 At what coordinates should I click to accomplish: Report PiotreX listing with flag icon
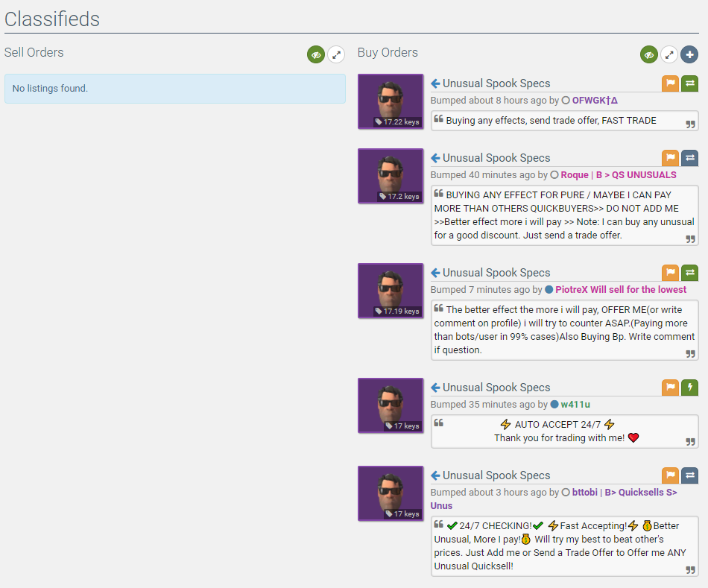[x=671, y=272]
